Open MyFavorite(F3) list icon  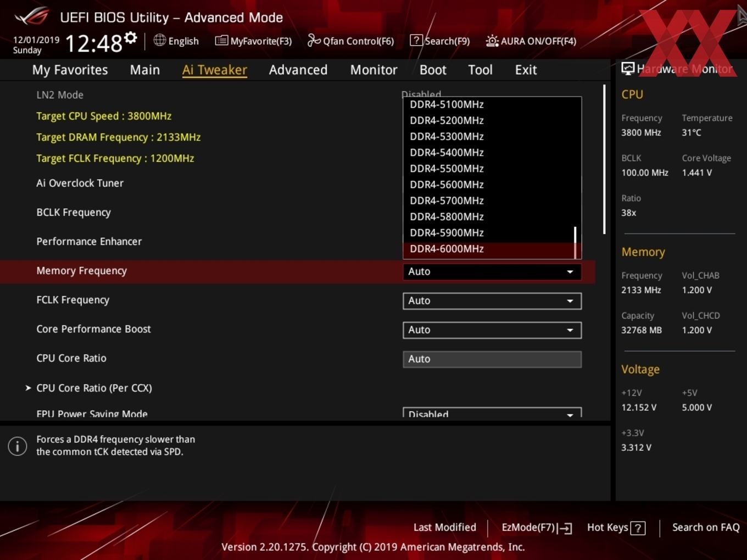coord(221,41)
